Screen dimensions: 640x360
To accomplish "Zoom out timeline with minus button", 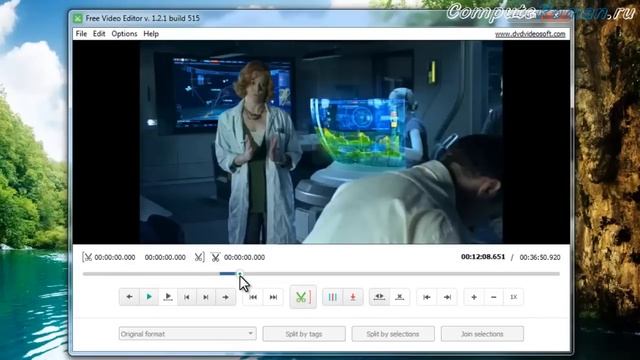I will 493,297.
